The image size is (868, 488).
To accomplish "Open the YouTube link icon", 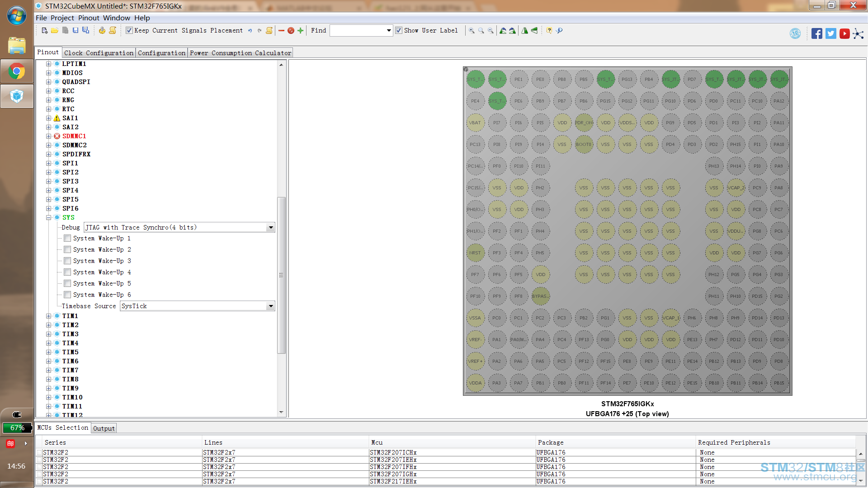I will pyautogui.click(x=844, y=33).
